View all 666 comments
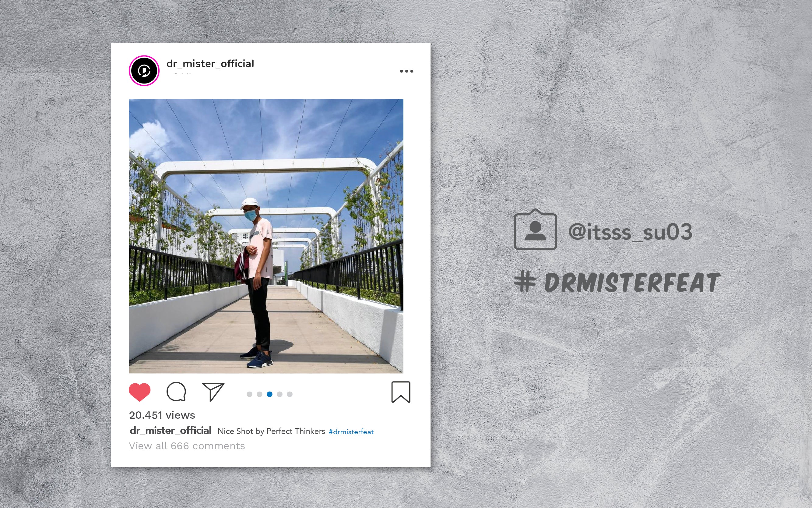 point(187,446)
